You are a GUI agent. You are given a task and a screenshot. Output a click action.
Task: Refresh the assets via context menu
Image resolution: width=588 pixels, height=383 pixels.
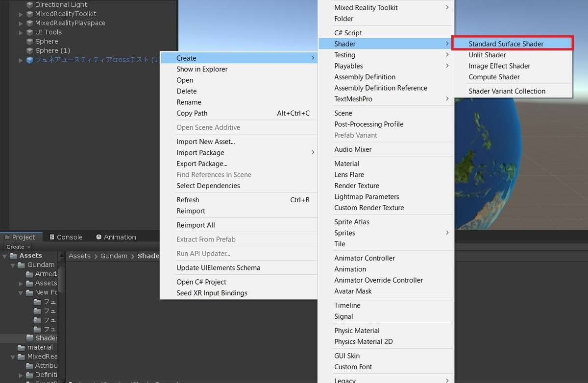click(239, 200)
